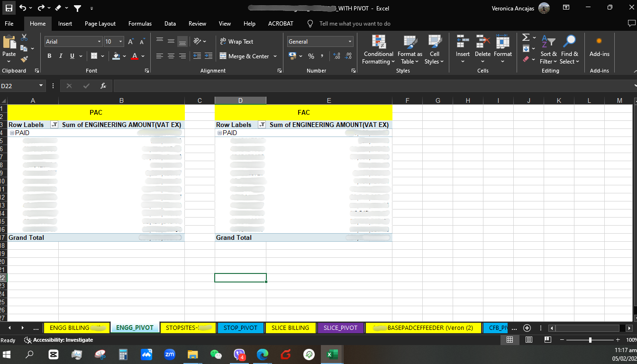Open Sort & Filter menu
This screenshot has width=637, height=364.
click(x=548, y=49)
